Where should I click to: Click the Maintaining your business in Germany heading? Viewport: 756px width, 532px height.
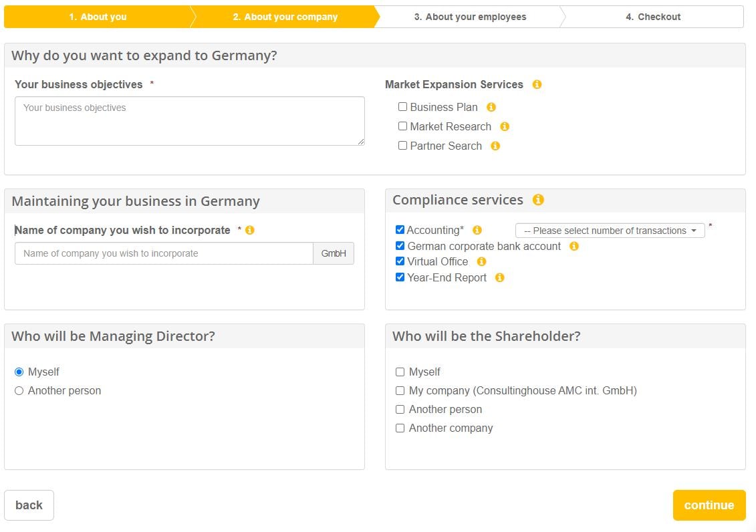pyautogui.click(x=136, y=201)
